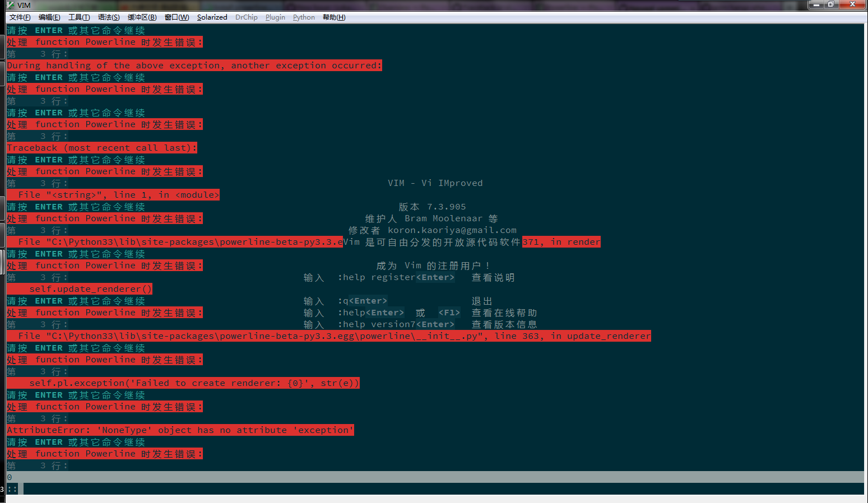Open the 语法(S) menu
The image size is (868, 503).
[109, 17]
